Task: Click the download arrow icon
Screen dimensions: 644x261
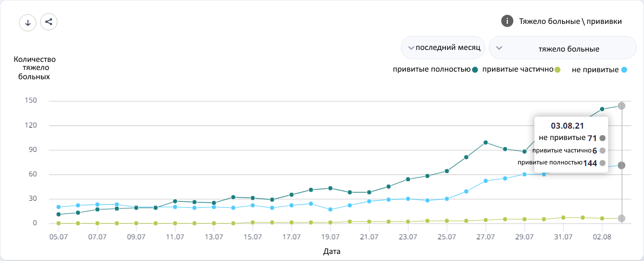Action: click(28, 22)
